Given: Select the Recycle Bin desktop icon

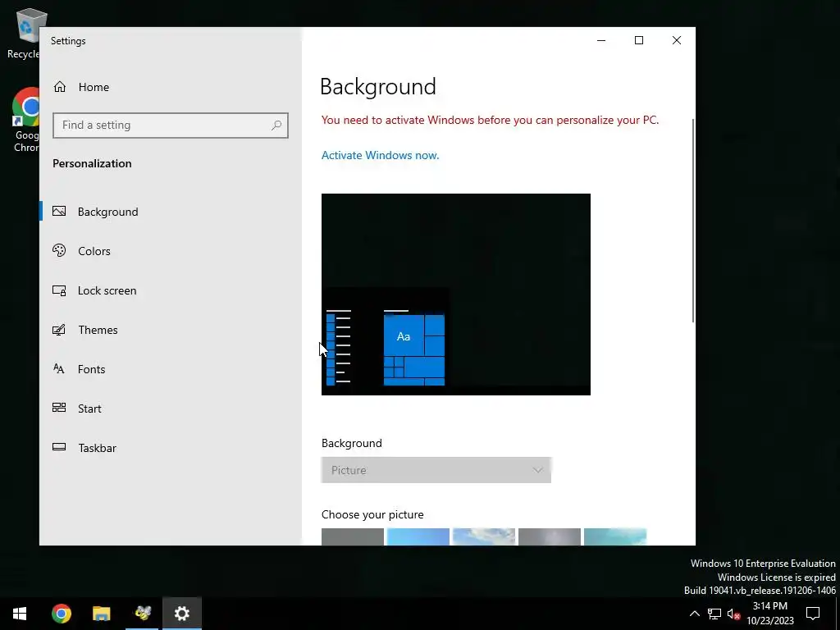Looking at the screenshot, I should pyautogui.click(x=24, y=33).
